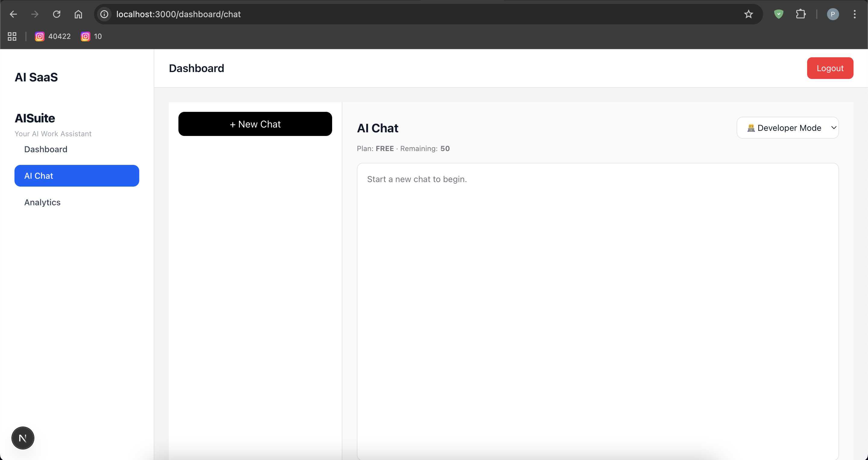The width and height of the screenshot is (868, 460).
Task: View site info via the address bar icon
Action: [104, 14]
